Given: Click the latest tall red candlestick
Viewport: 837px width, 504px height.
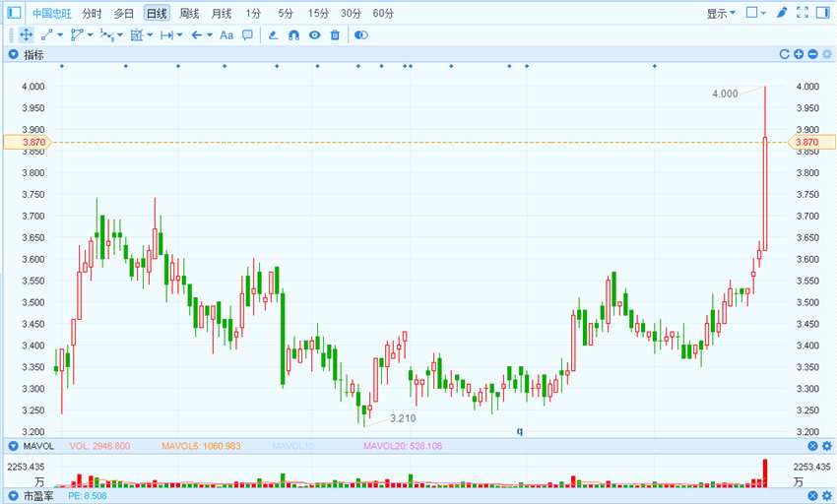Looking at the screenshot, I should pos(765,194).
